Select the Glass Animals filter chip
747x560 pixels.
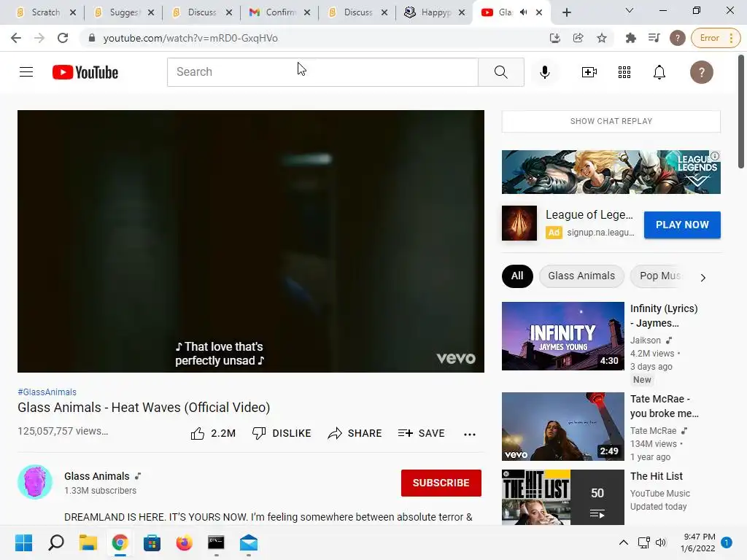[581, 276]
